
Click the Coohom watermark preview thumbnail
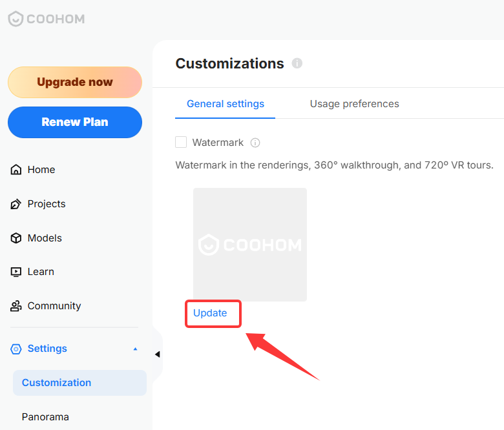click(250, 245)
